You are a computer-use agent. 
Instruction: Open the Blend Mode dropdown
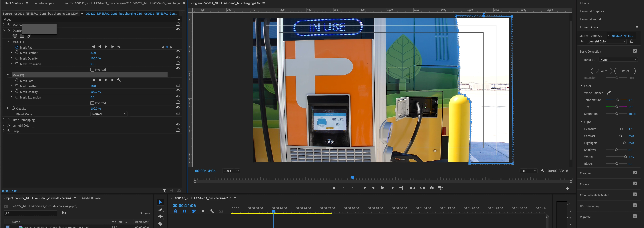pos(109,114)
